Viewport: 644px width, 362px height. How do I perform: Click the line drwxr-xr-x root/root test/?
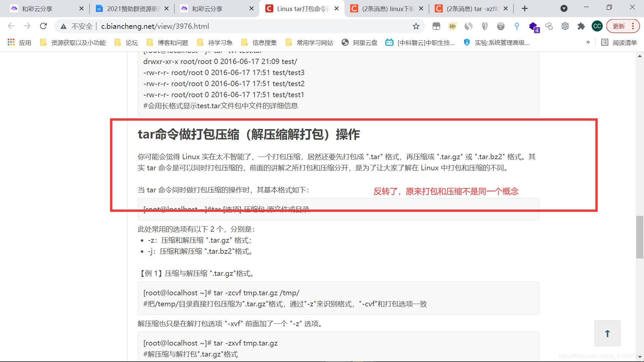point(220,62)
